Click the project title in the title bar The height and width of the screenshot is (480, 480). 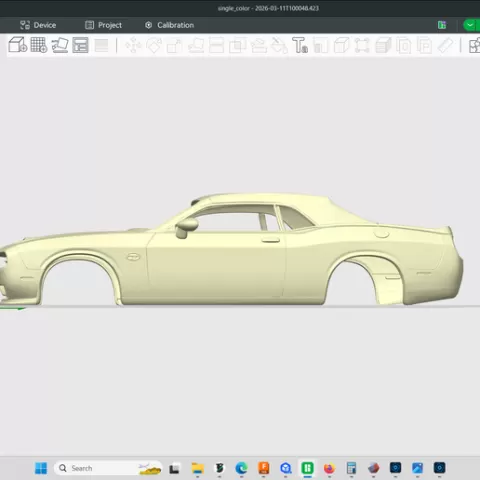268,8
